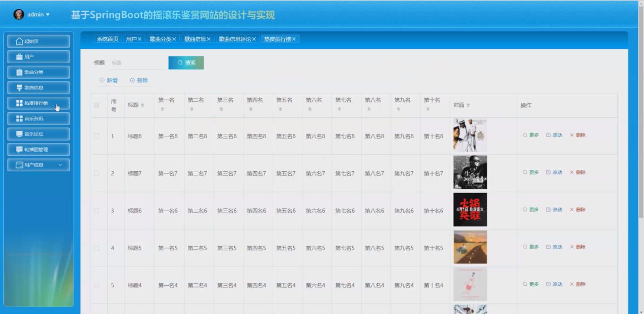Image resolution: width=644 pixels, height=314 pixels.
Task: Click 改动 in the 标题5 row
Action: [554, 247]
